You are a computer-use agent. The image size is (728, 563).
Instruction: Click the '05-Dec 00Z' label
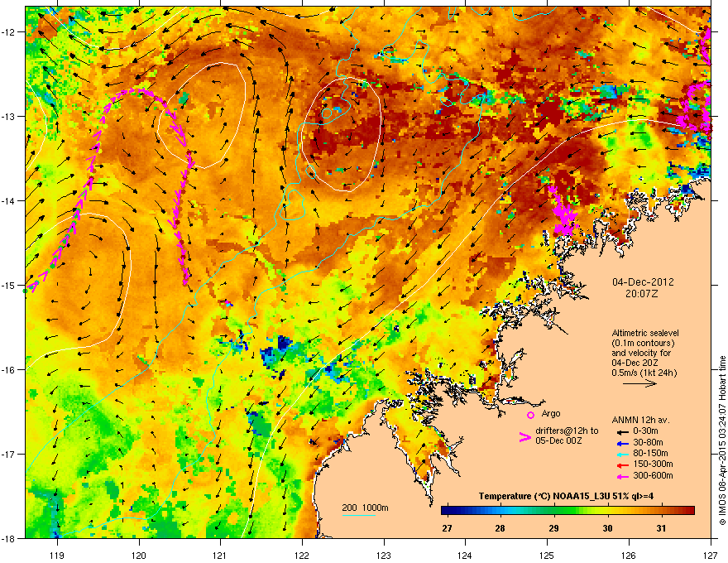[x=558, y=440]
